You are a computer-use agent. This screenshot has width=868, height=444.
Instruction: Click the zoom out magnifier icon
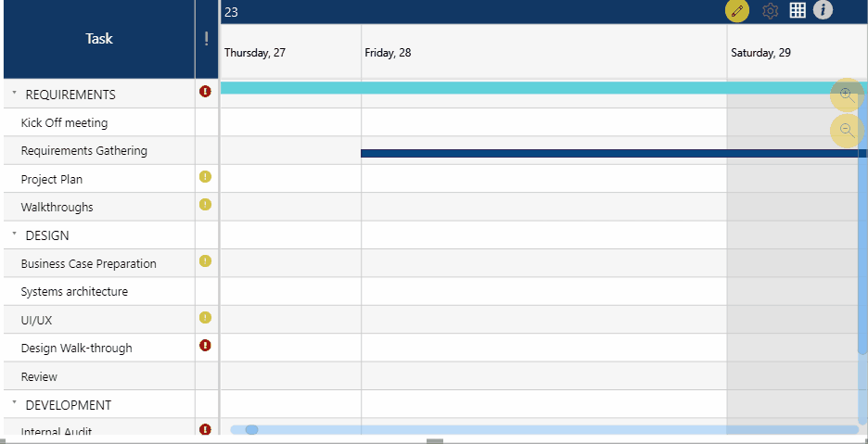(x=847, y=130)
